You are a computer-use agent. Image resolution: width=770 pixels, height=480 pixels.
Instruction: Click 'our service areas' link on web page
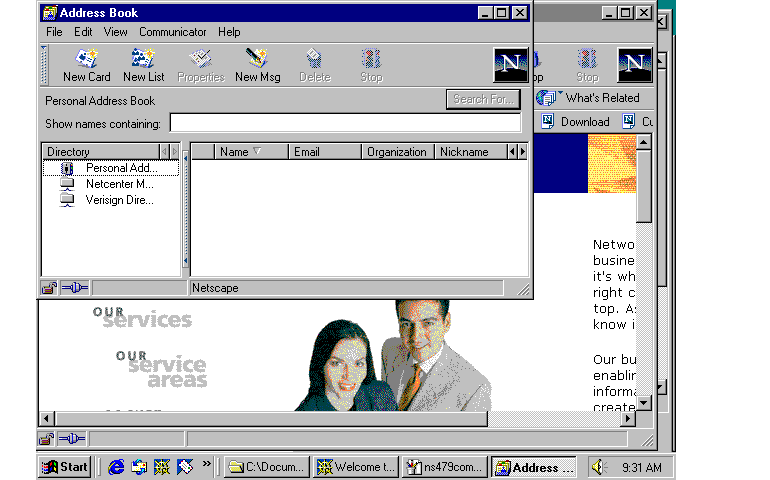162,368
